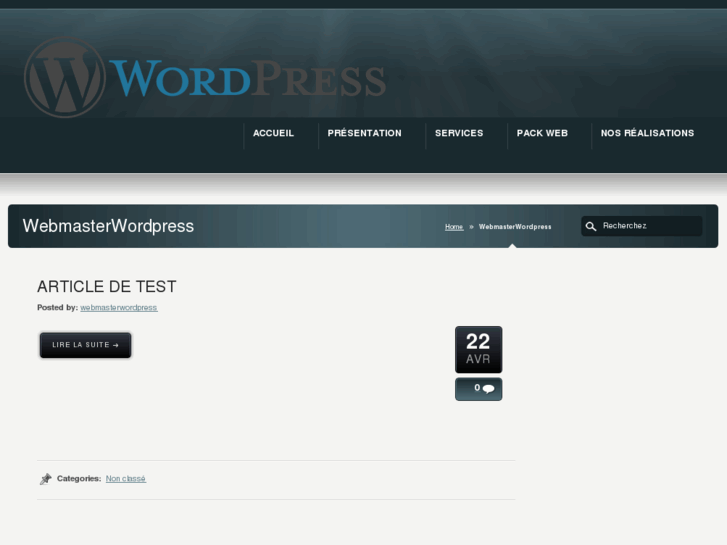Screen dimensions: 727x545
Task: Open the Pack Web menu item
Action: click(x=542, y=133)
